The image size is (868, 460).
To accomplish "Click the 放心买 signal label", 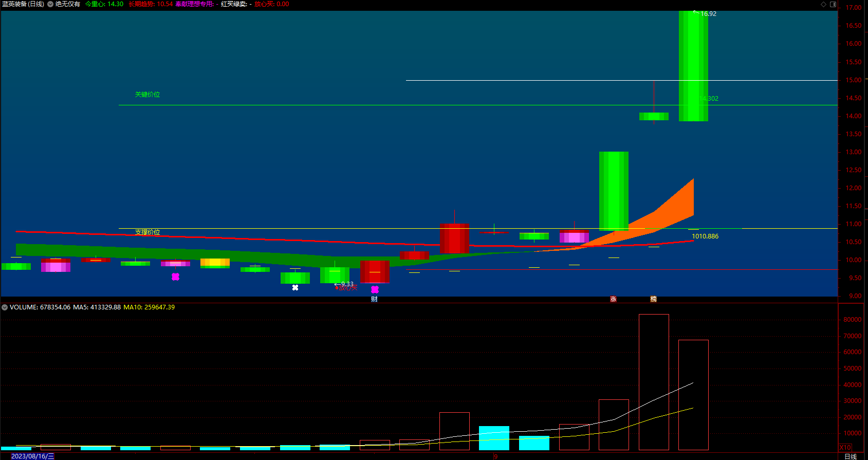I will pyautogui.click(x=347, y=288).
